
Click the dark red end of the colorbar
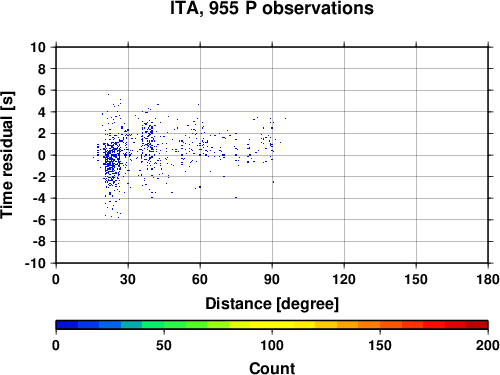click(477, 325)
